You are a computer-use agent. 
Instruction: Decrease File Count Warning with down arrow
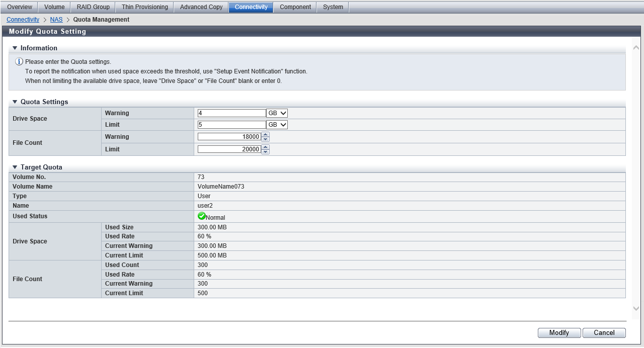point(266,139)
